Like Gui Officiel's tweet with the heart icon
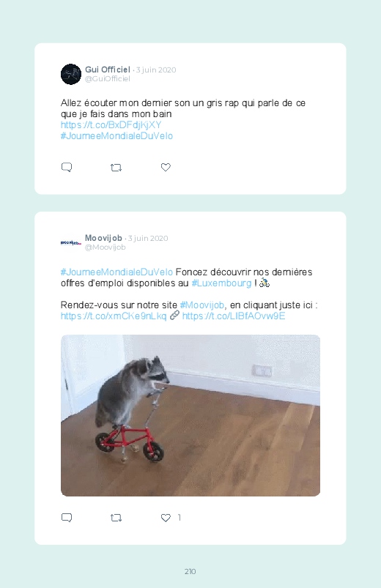Screen dimensions: 381x588 [166, 167]
